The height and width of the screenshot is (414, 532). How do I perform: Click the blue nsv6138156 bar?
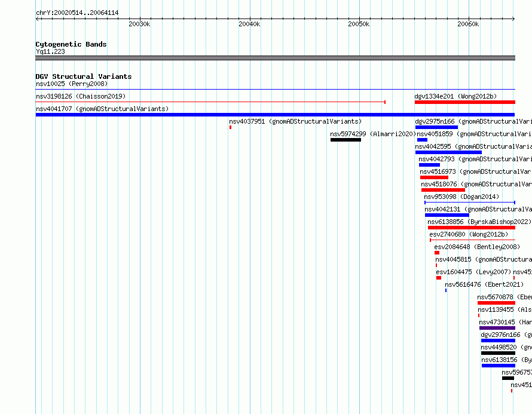[x=499, y=366]
